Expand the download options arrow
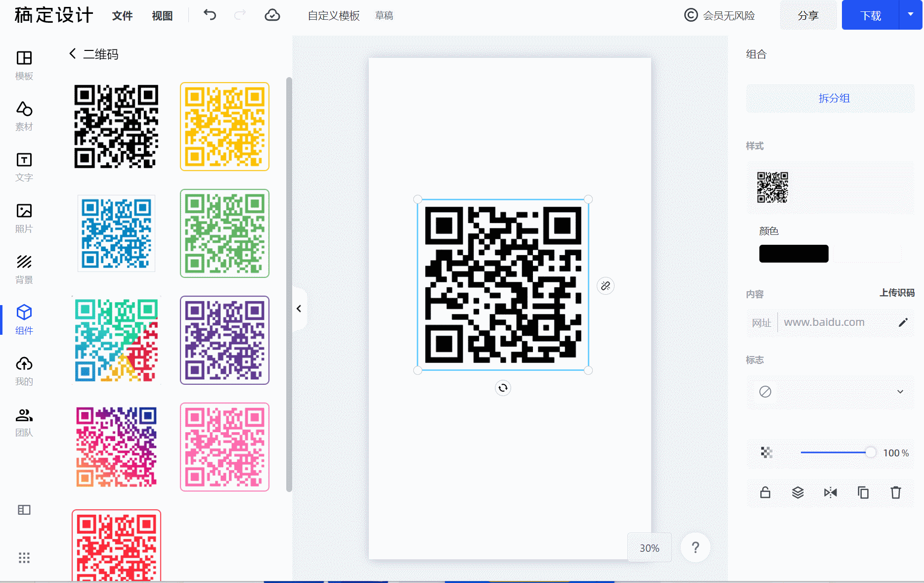 [x=910, y=15]
